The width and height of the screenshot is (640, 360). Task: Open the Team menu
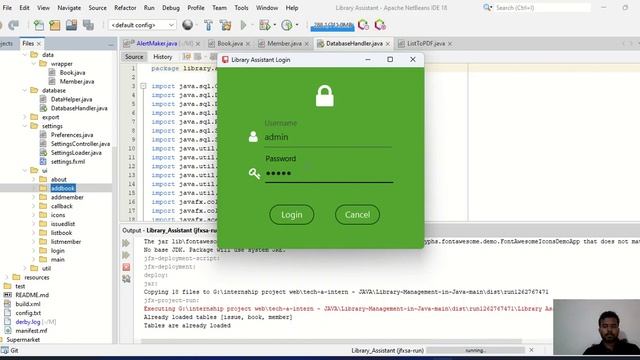point(219,8)
